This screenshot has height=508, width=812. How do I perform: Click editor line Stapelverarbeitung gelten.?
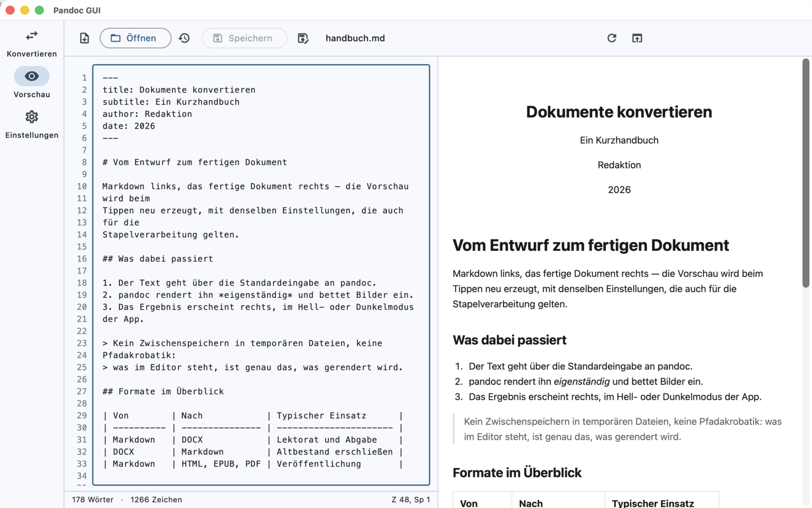pyautogui.click(x=171, y=235)
